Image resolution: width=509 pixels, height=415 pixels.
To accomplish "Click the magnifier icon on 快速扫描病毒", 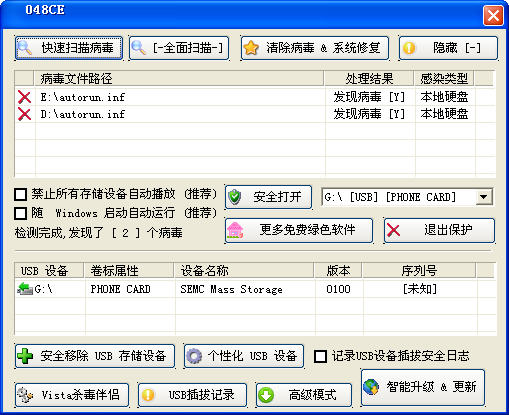I will click(x=25, y=48).
